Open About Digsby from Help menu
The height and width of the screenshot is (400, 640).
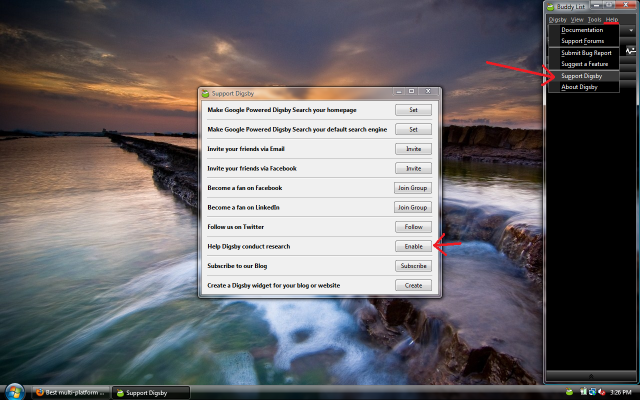584,87
